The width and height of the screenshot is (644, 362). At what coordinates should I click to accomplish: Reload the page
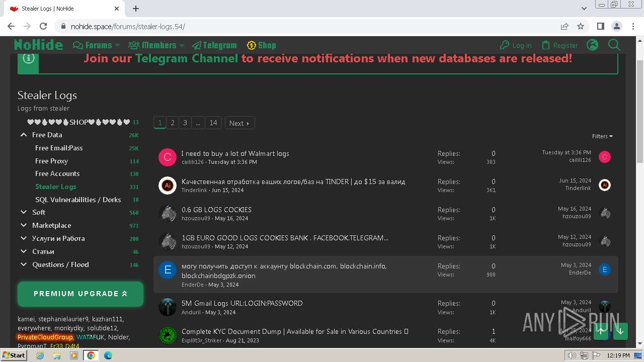43,26
